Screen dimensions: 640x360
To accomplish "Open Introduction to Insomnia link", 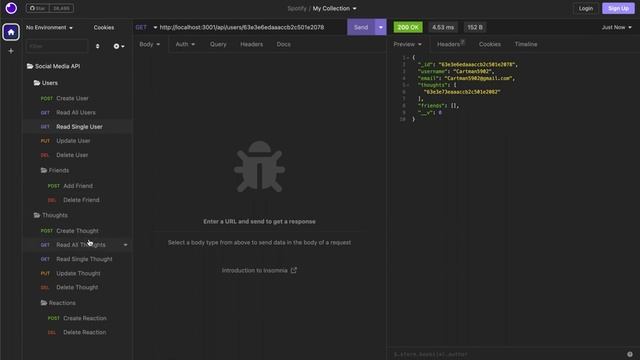I will tap(259, 270).
